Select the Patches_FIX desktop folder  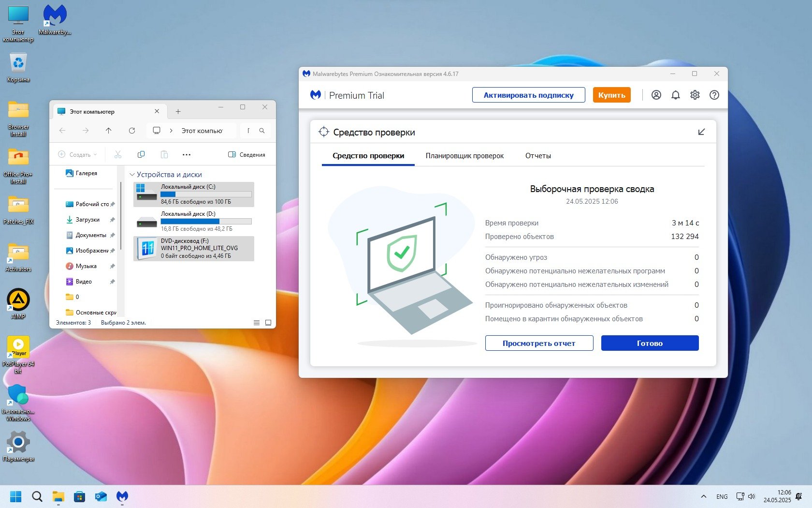pos(18,210)
